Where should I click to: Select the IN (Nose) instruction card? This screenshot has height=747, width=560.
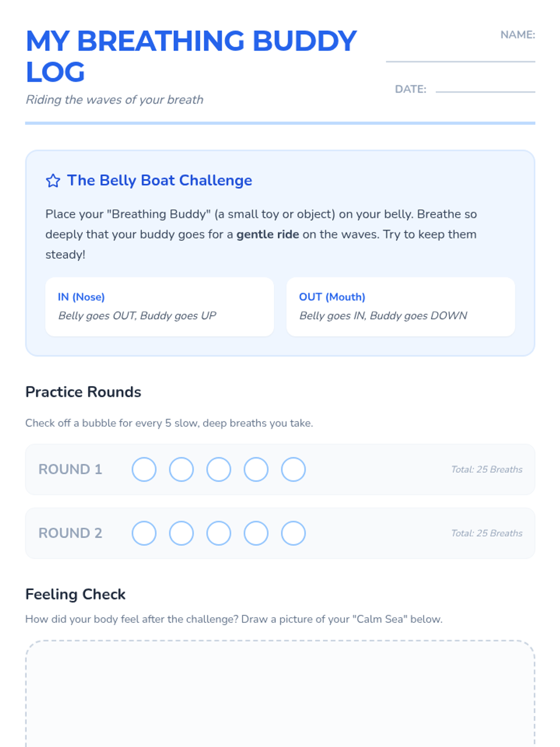click(x=160, y=307)
